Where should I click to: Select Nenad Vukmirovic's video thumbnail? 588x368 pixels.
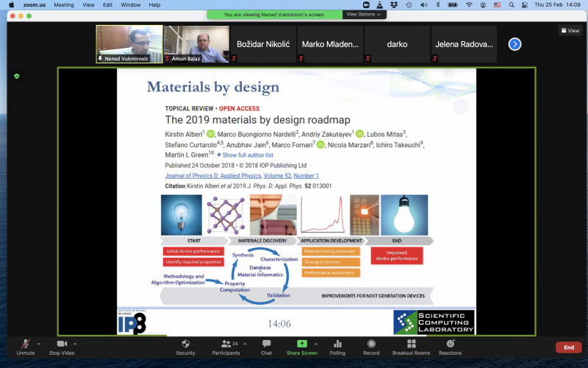tap(129, 44)
